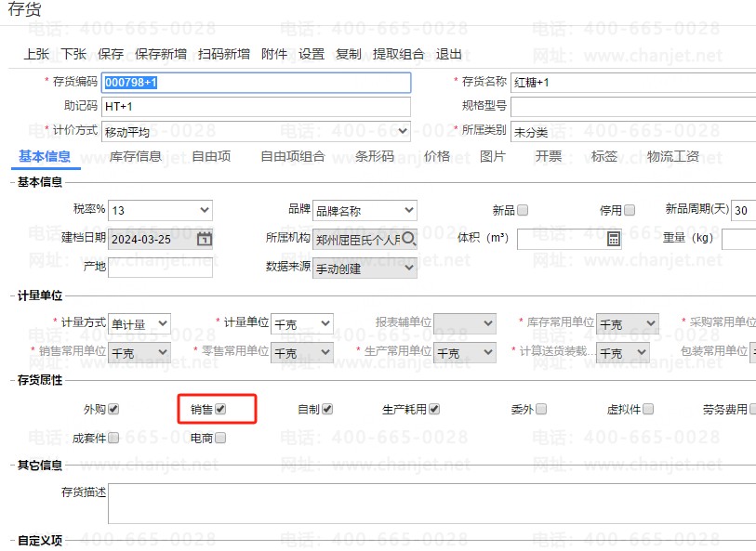Toggle 新品 checkbox

[x=523, y=211]
